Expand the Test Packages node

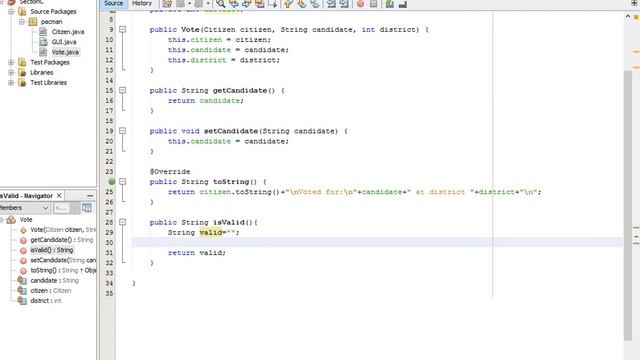pyautogui.click(x=11, y=62)
